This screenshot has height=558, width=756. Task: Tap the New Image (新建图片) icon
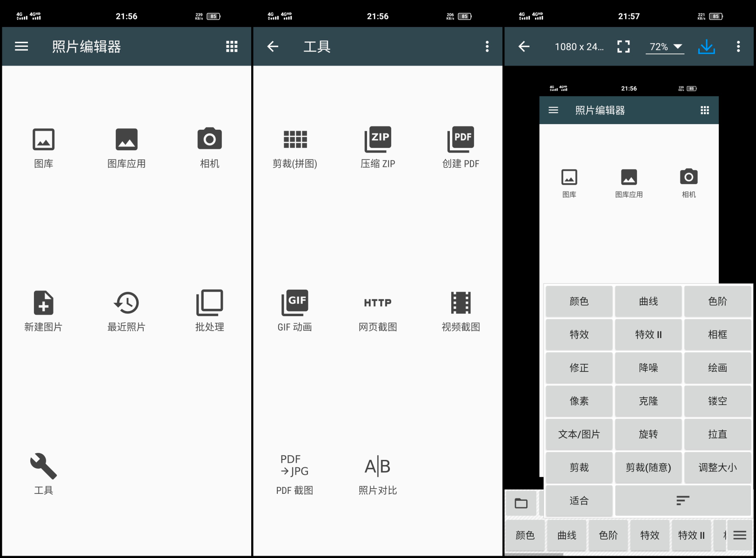coord(43,303)
